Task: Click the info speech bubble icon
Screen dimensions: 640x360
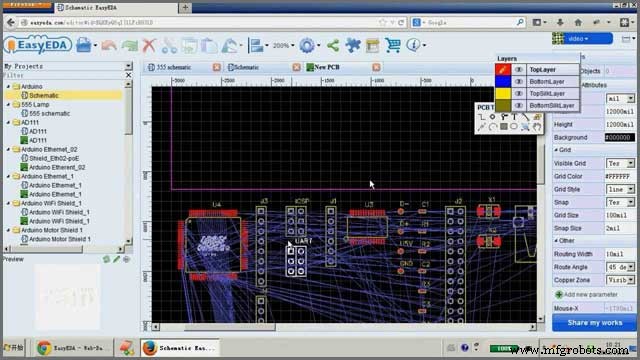Action: (413, 45)
